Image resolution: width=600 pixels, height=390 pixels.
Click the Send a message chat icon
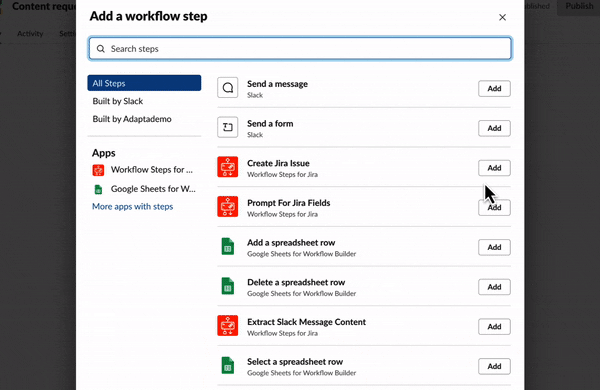pyautogui.click(x=228, y=88)
